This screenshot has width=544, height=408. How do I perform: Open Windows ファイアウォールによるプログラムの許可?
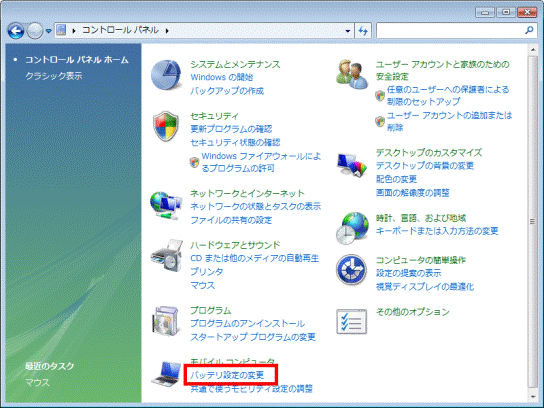point(262,162)
